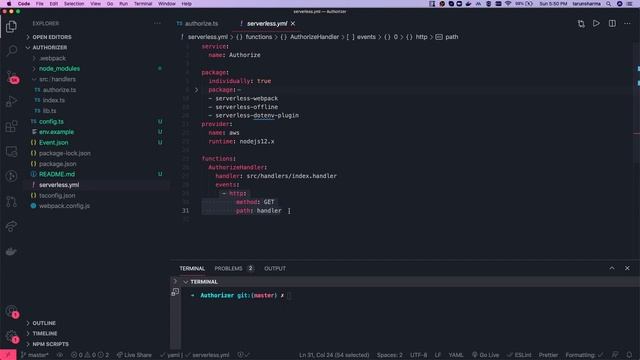Open webpack.config.js in the explorer
The image size is (640, 360).
point(64,206)
